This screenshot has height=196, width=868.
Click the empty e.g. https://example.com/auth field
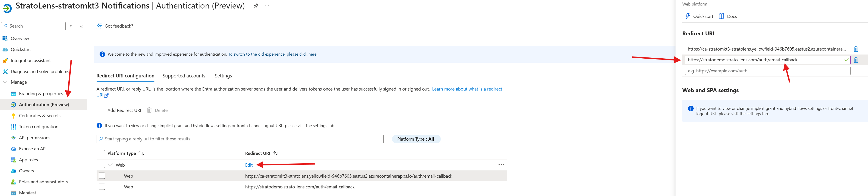[x=767, y=71]
